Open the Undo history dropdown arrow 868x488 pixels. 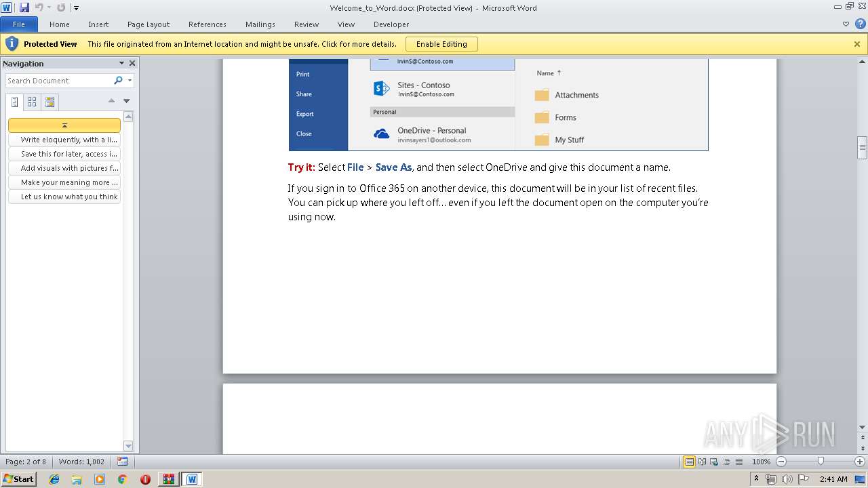pyautogui.click(x=49, y=8)
